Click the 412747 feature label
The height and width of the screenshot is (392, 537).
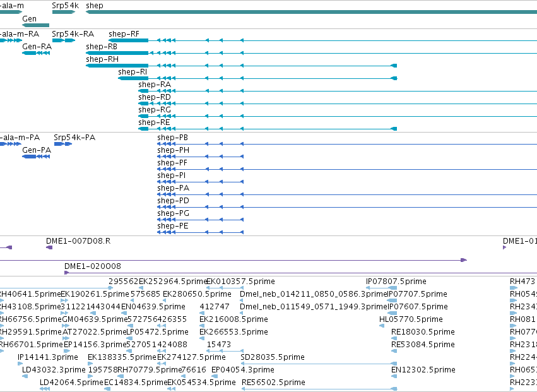(215, 307)
